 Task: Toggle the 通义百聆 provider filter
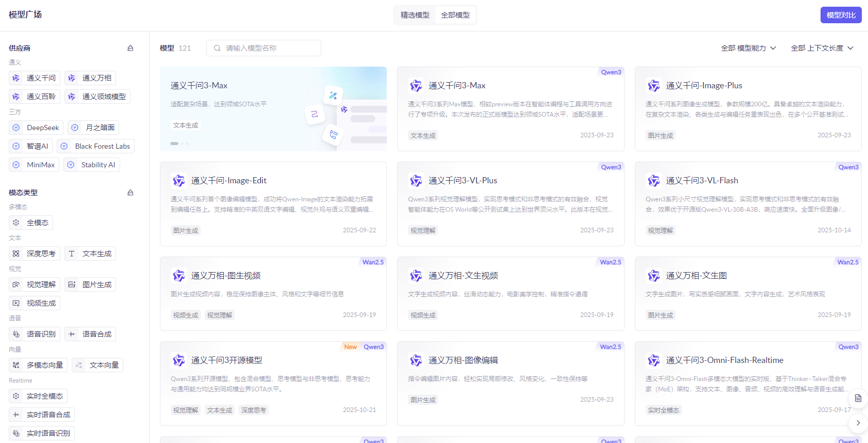[35, 97]
